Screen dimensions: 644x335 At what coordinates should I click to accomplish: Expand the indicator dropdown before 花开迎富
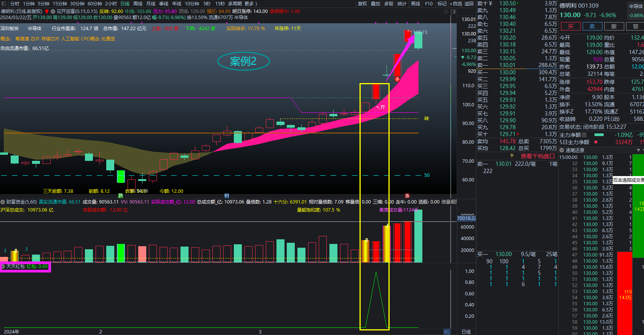(53, 11)
